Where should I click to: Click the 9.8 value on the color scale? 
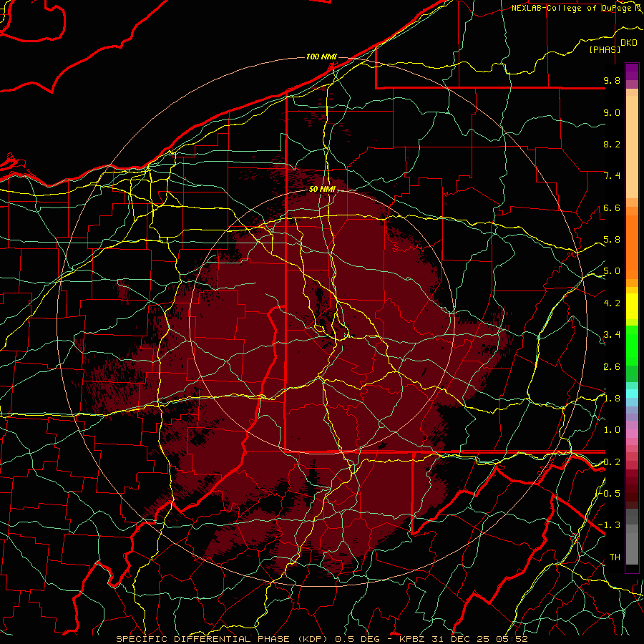click(612, 80)
